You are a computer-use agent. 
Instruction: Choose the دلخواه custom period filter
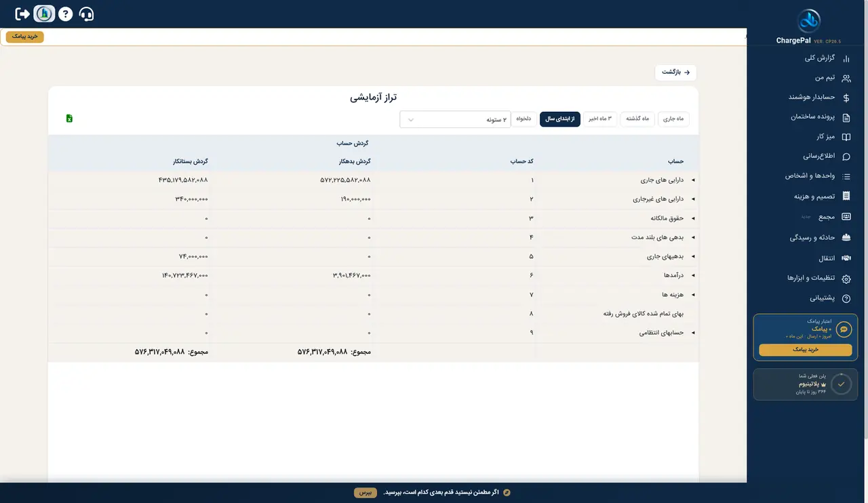(x=524, y=119)
